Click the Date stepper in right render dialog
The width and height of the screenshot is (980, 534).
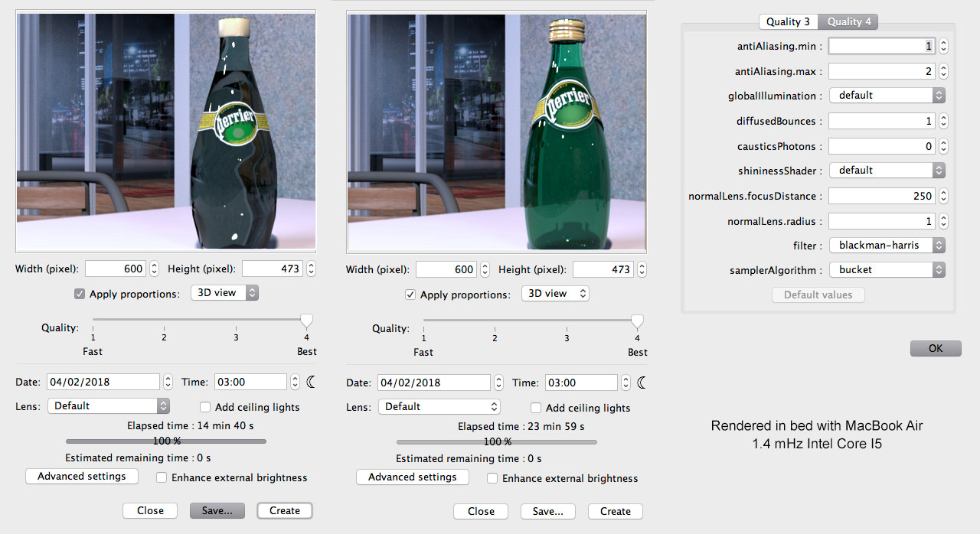click(498, 383)
